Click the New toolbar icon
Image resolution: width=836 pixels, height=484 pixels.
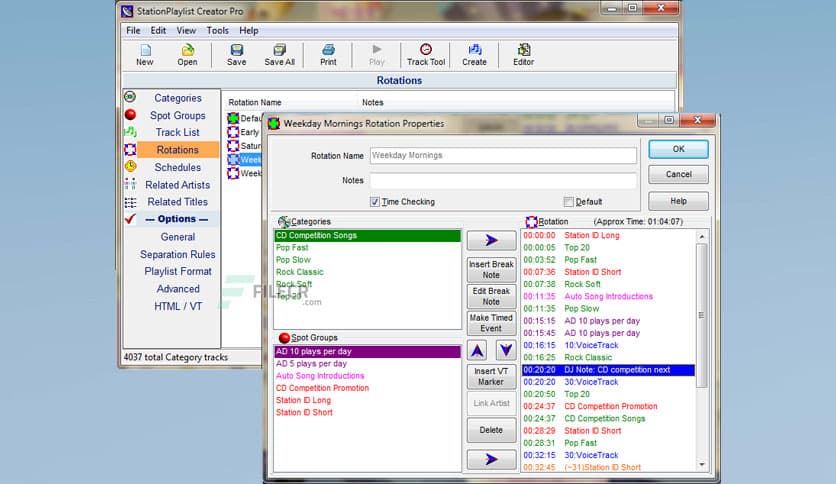(145, 50)
